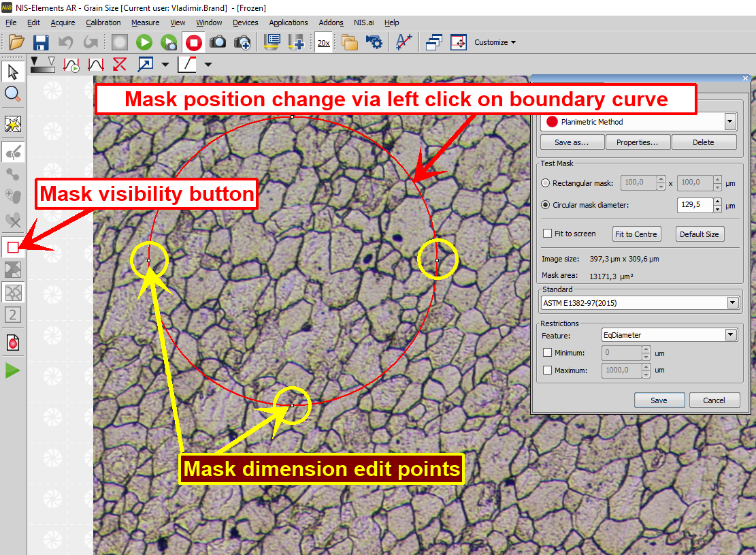The width and height of the screenshot is (756, 555).
Task: Click the circular mask diameter field
Action: click(694, 205)
